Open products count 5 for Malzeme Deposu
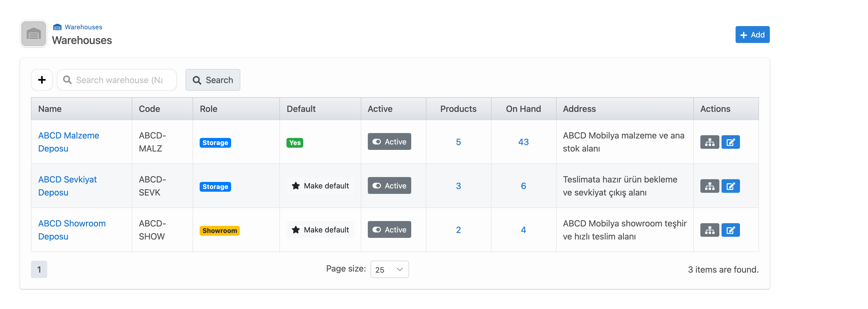 (x=458, y=142)
